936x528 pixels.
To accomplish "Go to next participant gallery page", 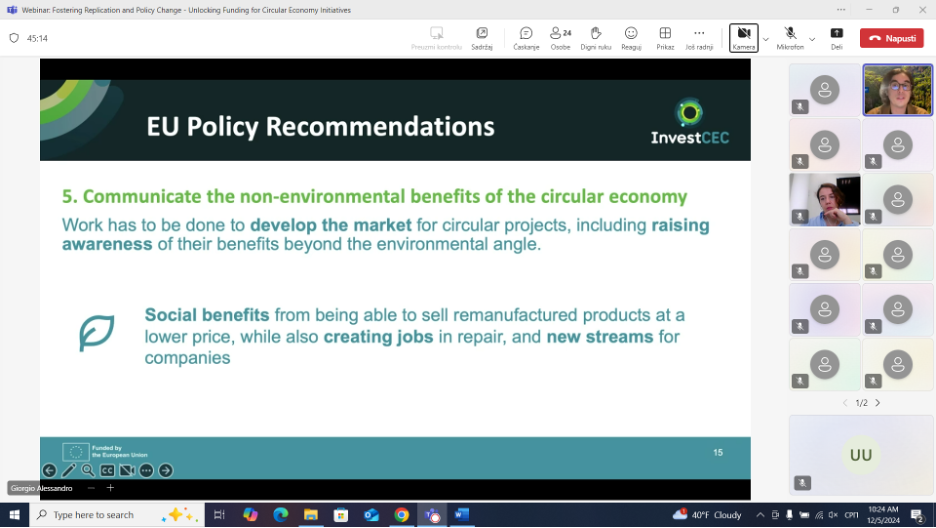I will click(878, 403).
